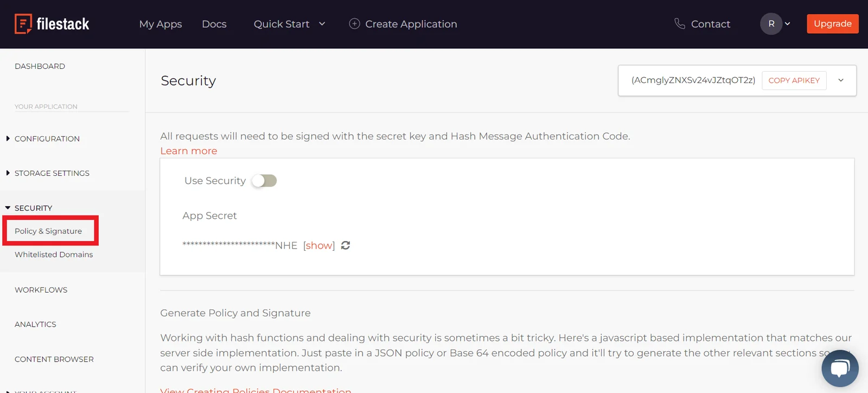This screenshot has height=393, width=868.
Task: Click the Configuration label in sidebar
Action: pyautogui.click(x=47, y=138)
